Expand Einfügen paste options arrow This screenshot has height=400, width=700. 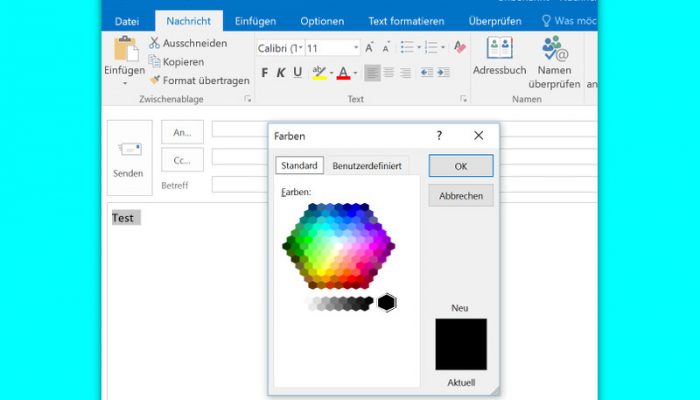tap(125, 83)
